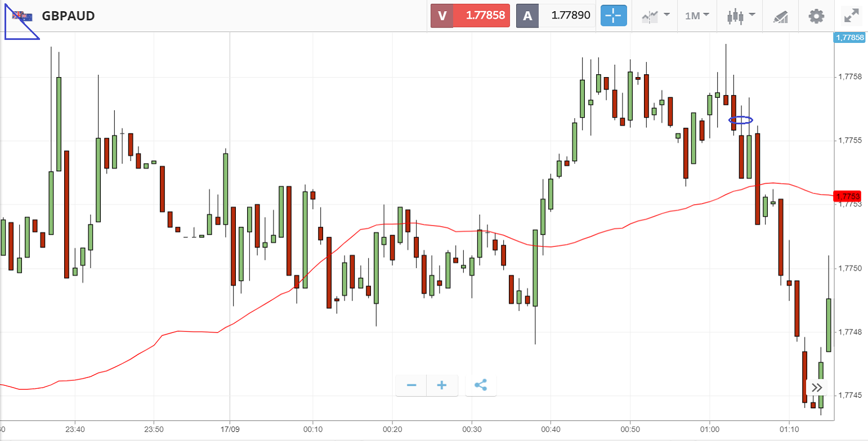The height and width of the screenshot is (441, 868).
Task: Click the GBPAUD flag icon
Action: tap(23, 16)
